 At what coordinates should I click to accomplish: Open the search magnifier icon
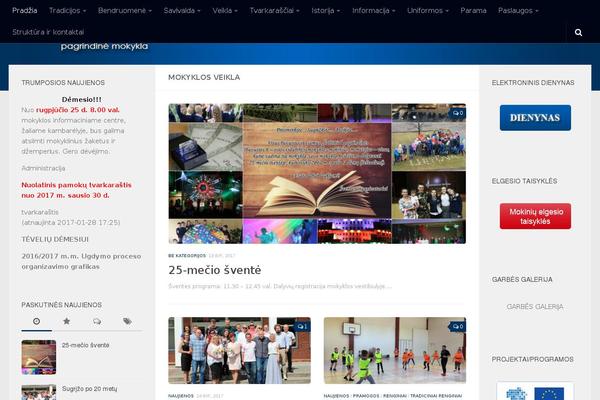click(578, 33)
